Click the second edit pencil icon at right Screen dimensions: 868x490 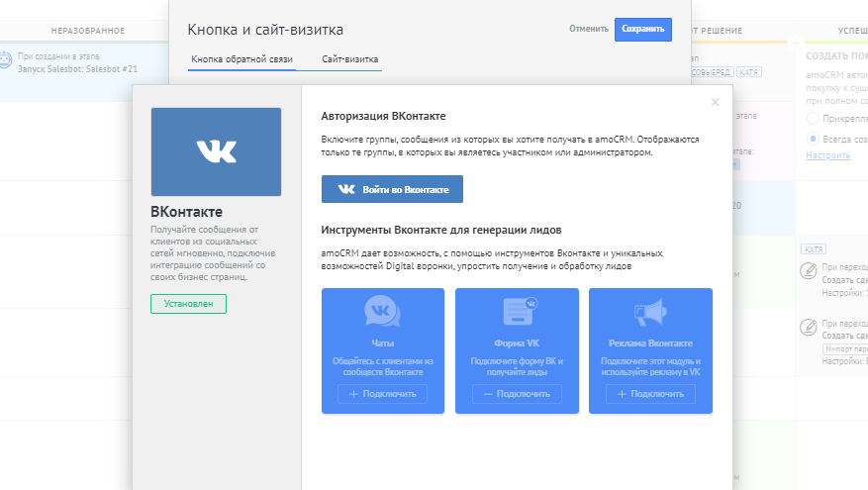coord(808,325)
